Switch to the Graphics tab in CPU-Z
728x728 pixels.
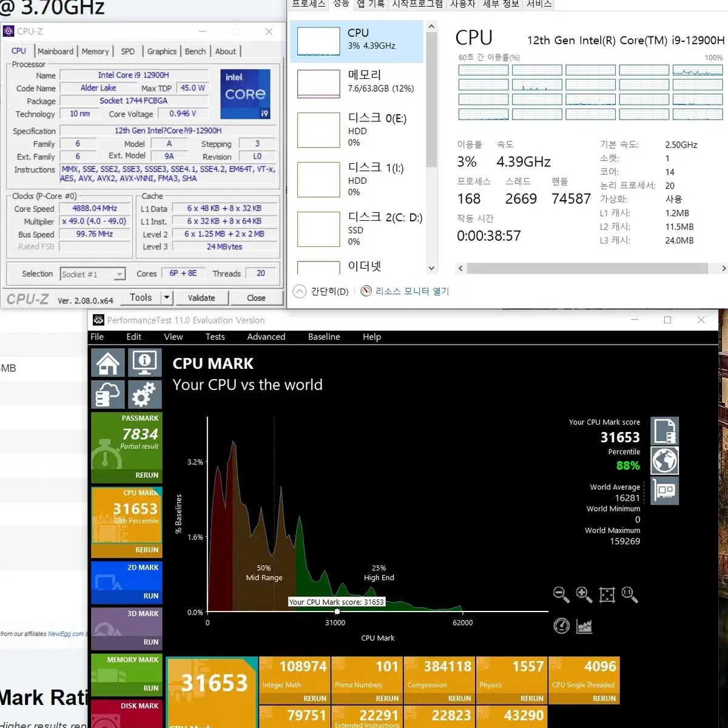pyautogui.click(x=162, y=52)
